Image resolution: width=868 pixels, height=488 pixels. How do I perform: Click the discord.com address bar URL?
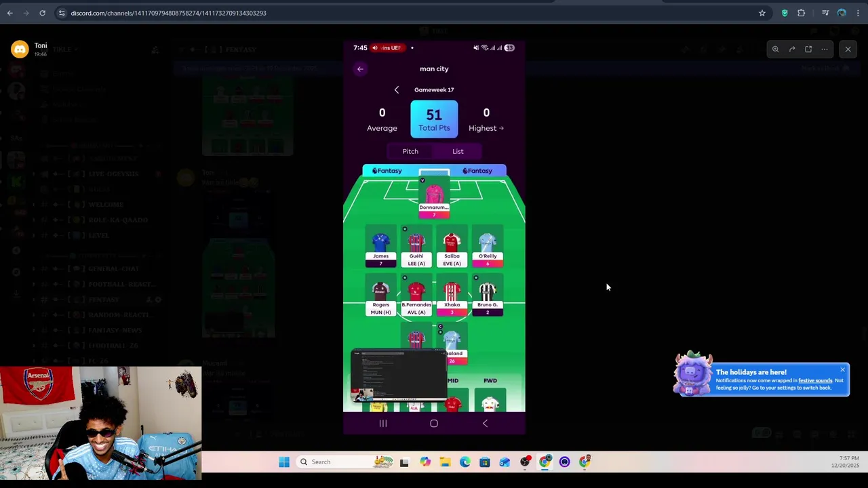pyautogui.click(x=168, y=13)
